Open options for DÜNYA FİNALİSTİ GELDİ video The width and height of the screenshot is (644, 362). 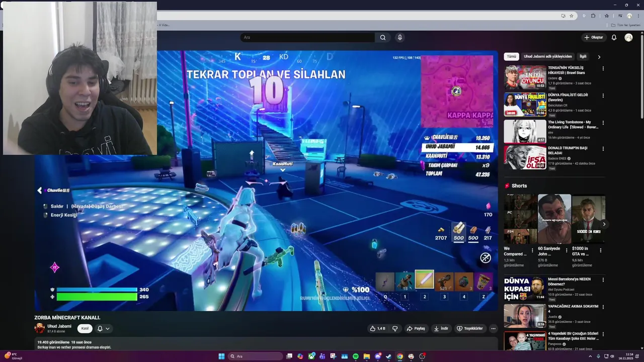click(x=603, y=96)
